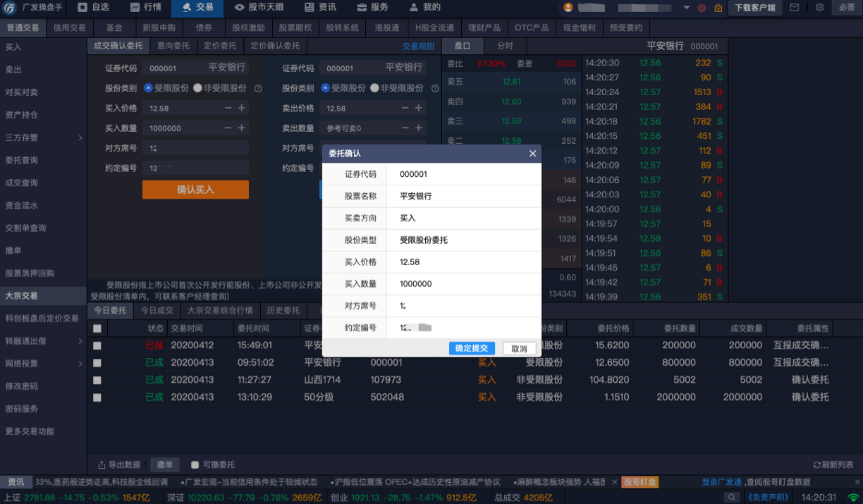Image resolution: width=863 pixels, height=504 pixels.
Task: Check the 11:27:27 山西1714 row checkbox
Action: 97,380
